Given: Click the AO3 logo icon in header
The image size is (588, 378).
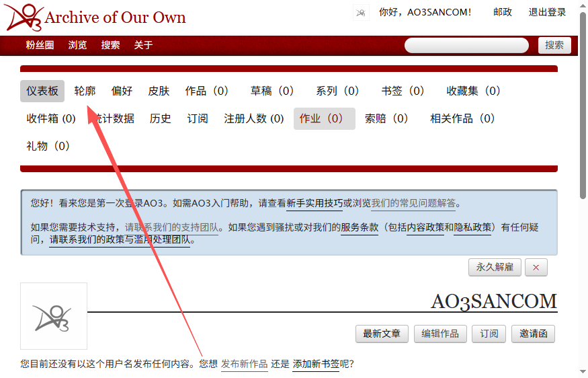Looking at the screenshot, I should [x=24, y=17].
